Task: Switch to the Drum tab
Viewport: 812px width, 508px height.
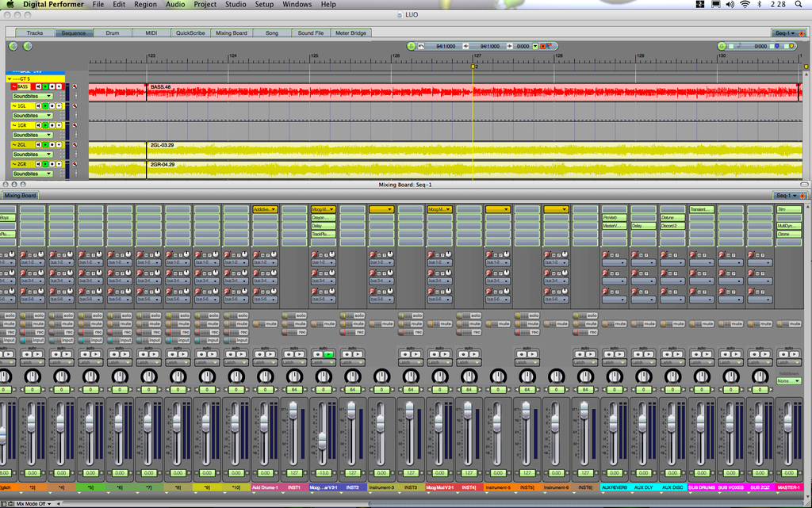Action: (113, 32)
